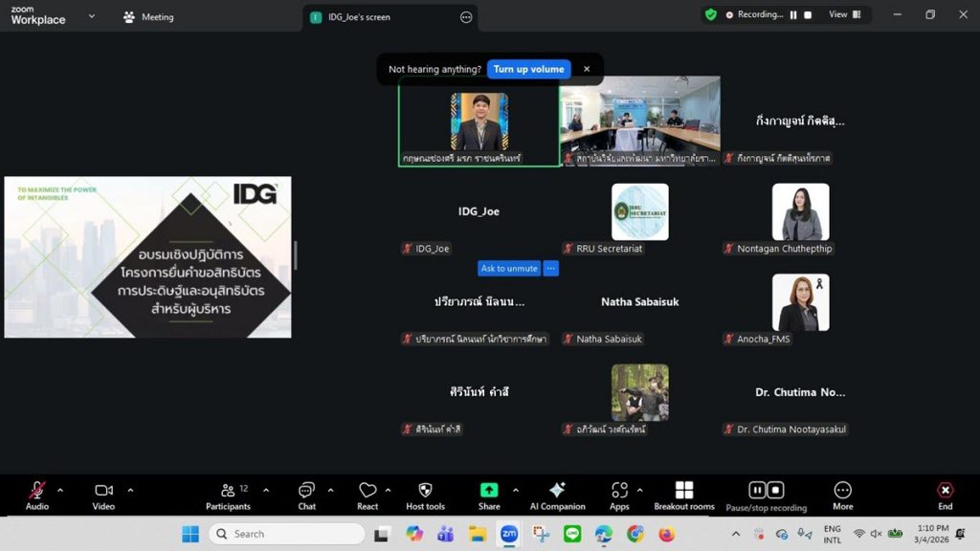980x551 pixels.
Task: Open LINE app from the taskbar
Action: (572, 534)
